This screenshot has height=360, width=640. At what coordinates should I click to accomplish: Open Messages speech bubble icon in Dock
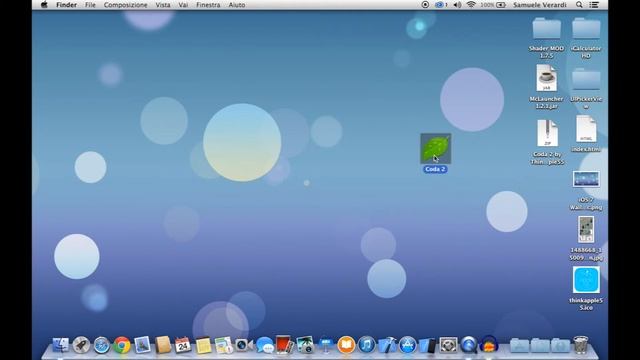pos(264,345)
